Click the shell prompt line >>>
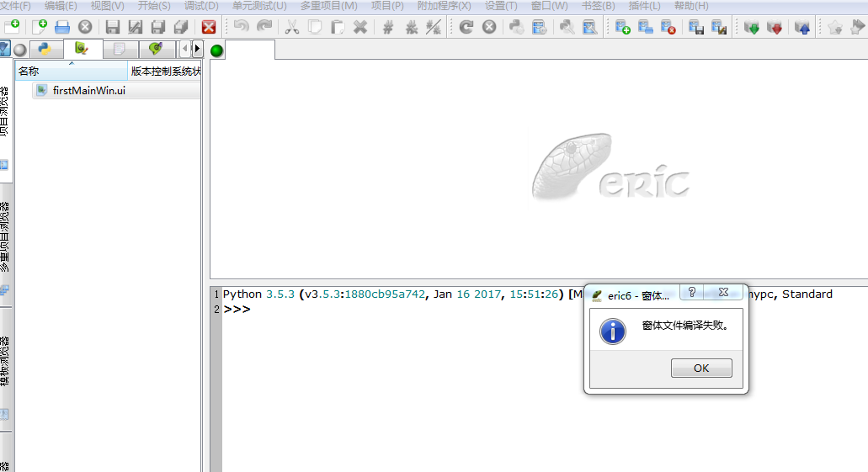The width and height of the screenshot is (868, 472). (237, 310)
